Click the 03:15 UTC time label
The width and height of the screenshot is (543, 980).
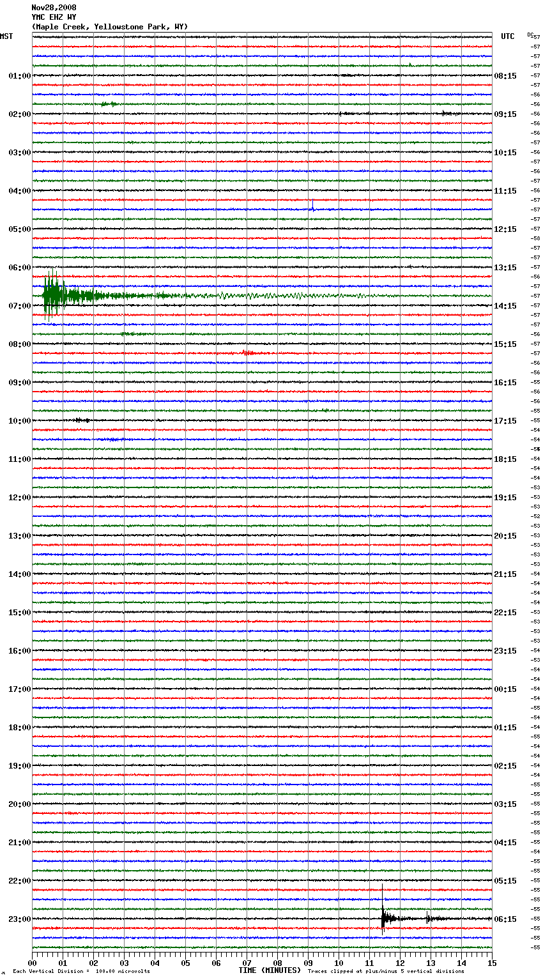click(505, 804)
